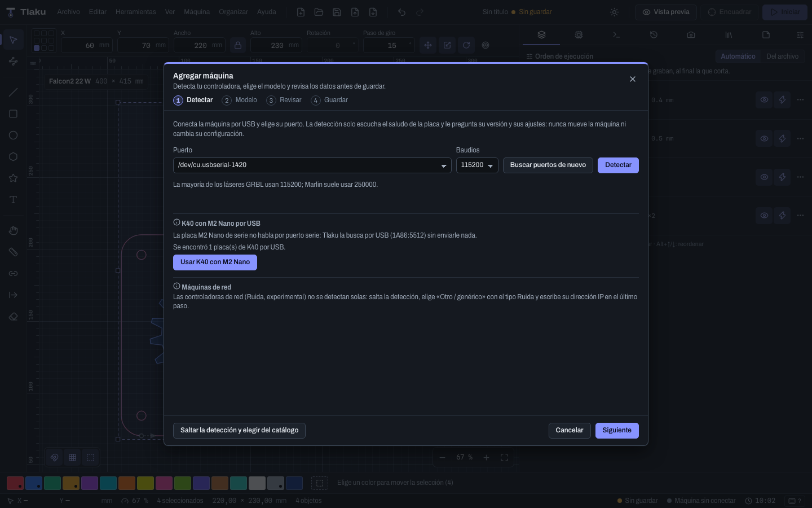Open the camera panel tab
Screen dimensions: 812x508
tap(691, 35)
